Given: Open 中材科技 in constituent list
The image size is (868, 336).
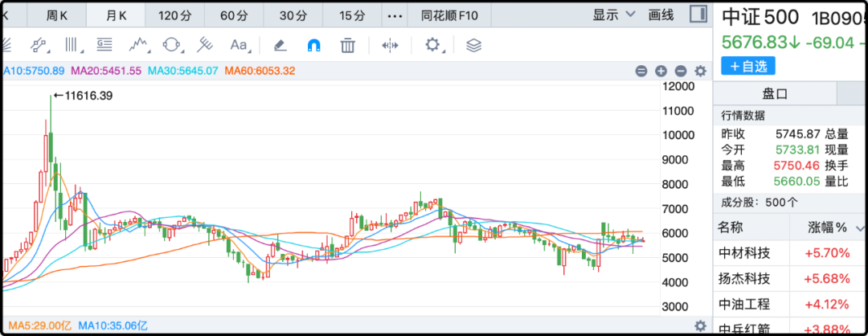Looking at the screenshot, I should [x=744, y=253].
